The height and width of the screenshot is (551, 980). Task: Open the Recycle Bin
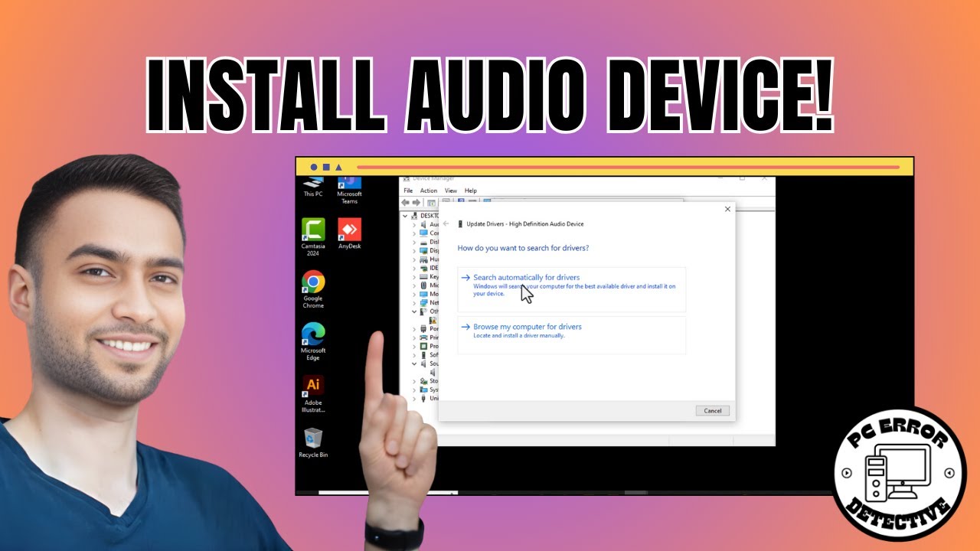click(312, 442)
